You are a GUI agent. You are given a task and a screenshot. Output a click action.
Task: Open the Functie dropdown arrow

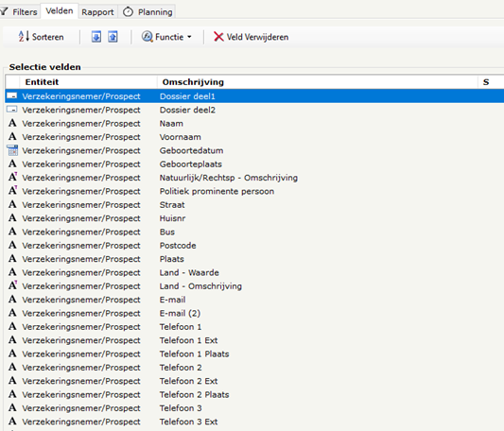pos(189,37)
